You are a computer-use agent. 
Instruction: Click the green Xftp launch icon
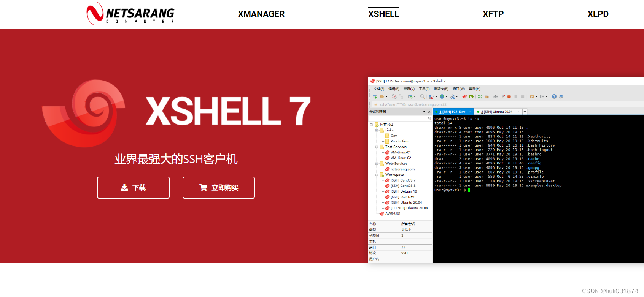[x=471, y=96]
